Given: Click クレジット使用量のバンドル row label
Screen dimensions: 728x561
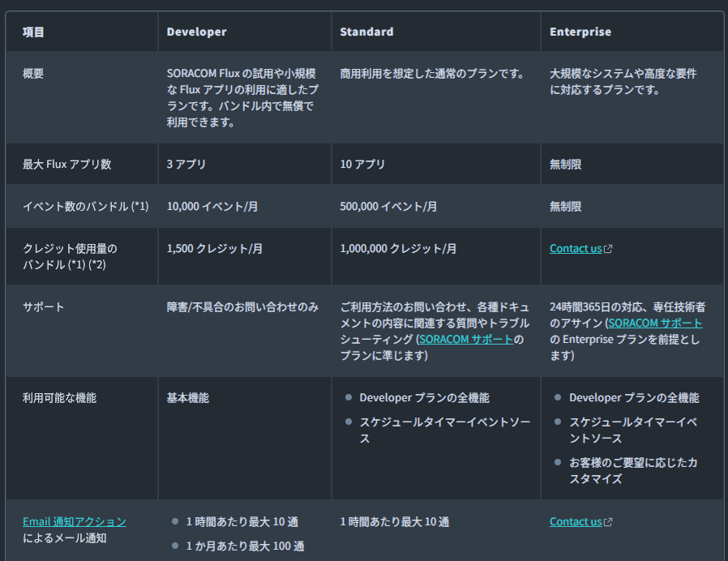Looking at the screenshot, I should click(70, 256).
